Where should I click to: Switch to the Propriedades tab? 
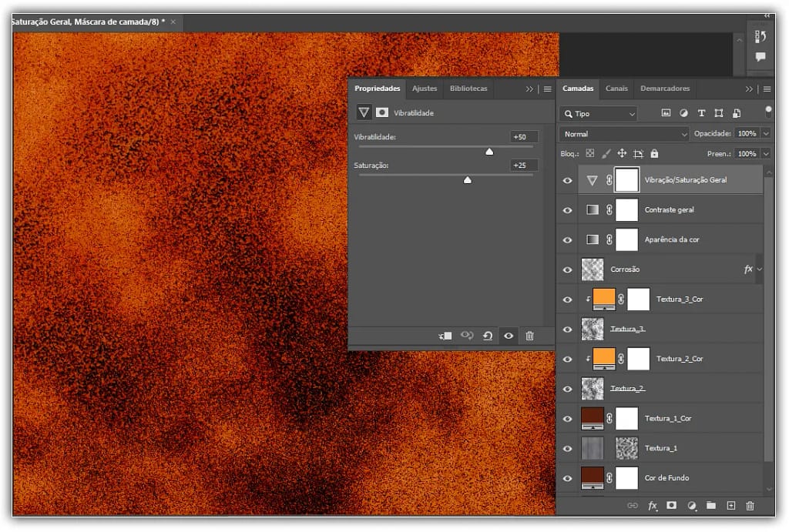pos(378,88)
